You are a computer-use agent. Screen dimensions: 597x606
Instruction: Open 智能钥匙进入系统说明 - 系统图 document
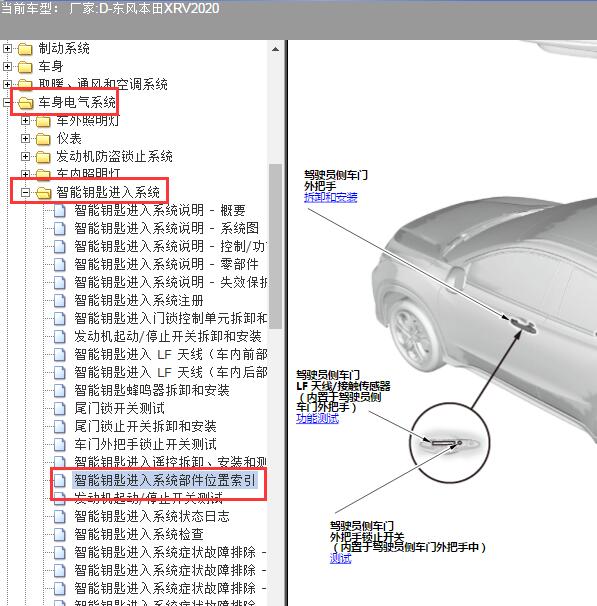pyautogui.click(x=167, y=228)
